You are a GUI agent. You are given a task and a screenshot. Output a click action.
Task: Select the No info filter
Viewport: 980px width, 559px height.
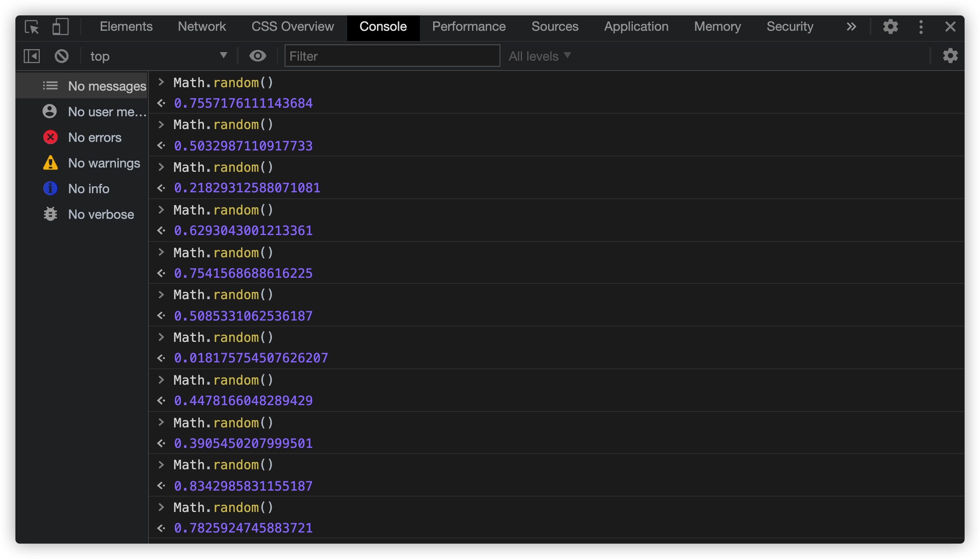[x=82, y=188]
